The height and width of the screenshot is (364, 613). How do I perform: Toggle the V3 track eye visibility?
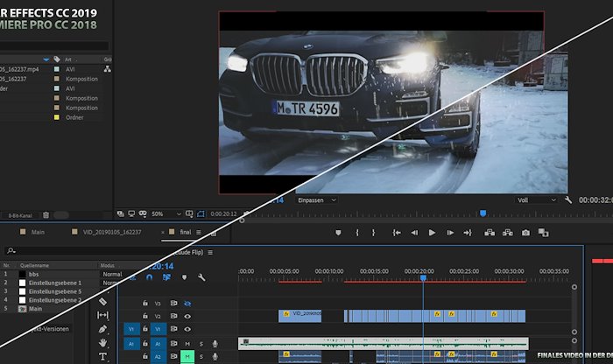point(187,304)
